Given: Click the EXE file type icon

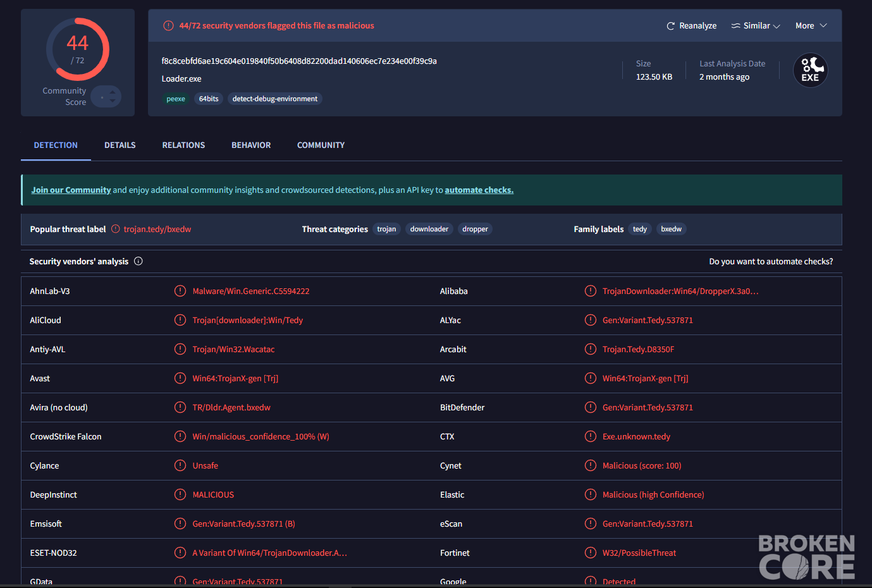Looking at the screenshot, I should coord(811,70).
